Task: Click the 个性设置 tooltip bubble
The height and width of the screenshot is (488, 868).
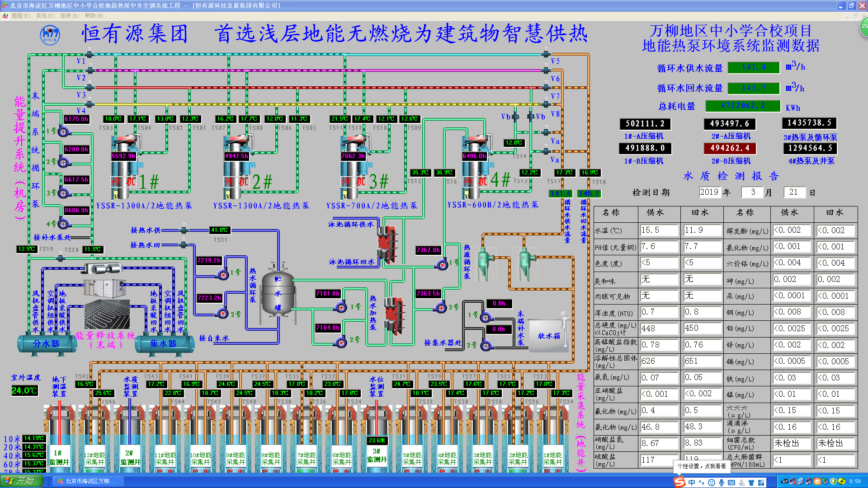Action: (x=701, y=466)
